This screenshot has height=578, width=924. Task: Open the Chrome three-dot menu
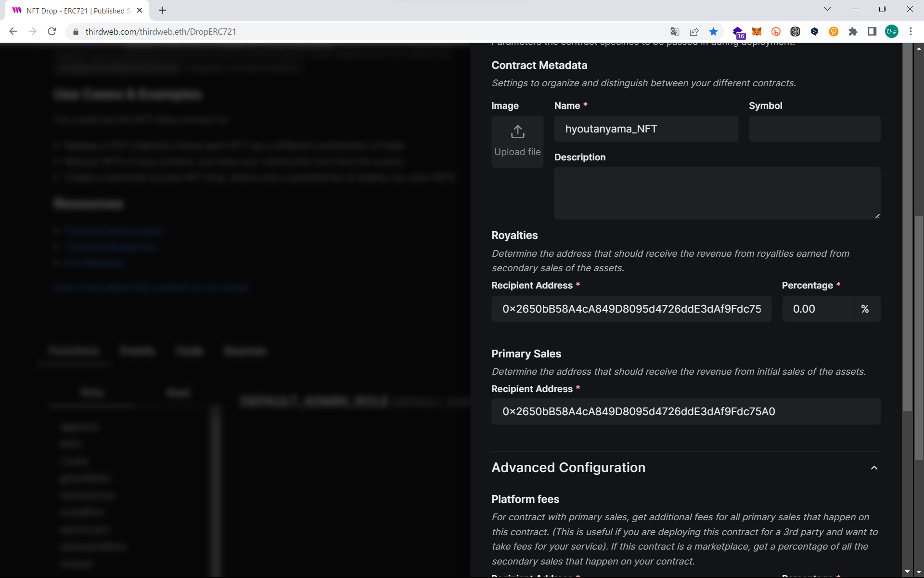click(x=911, y=32)
